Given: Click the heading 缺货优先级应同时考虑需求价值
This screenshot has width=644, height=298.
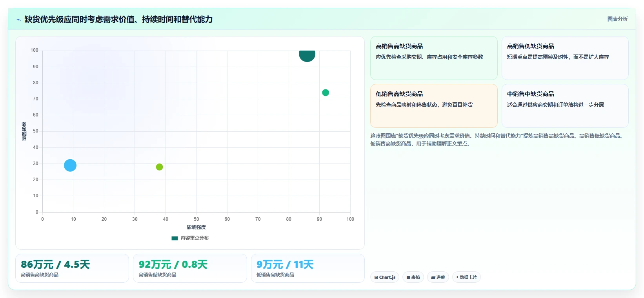Looking at the screenshot, I should 118,19.
